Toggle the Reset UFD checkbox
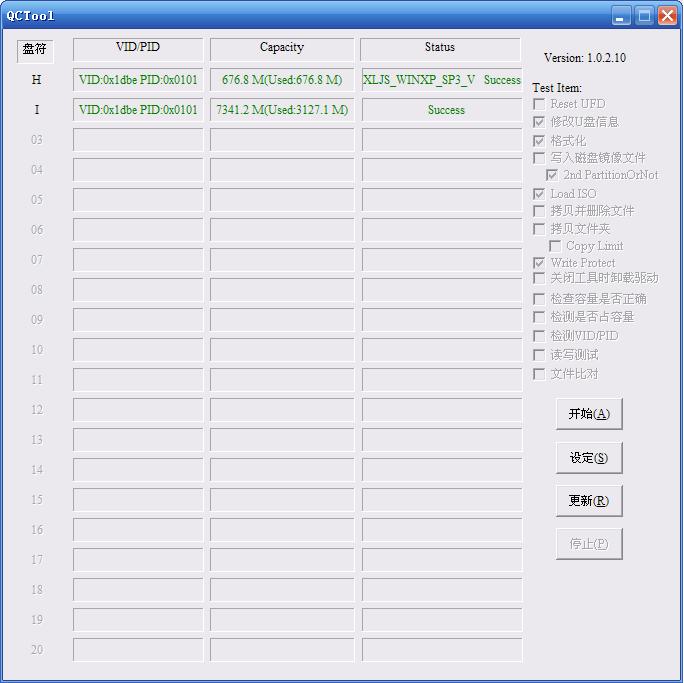The height and width of the screenshot is (683, 684). pos(539,104)
